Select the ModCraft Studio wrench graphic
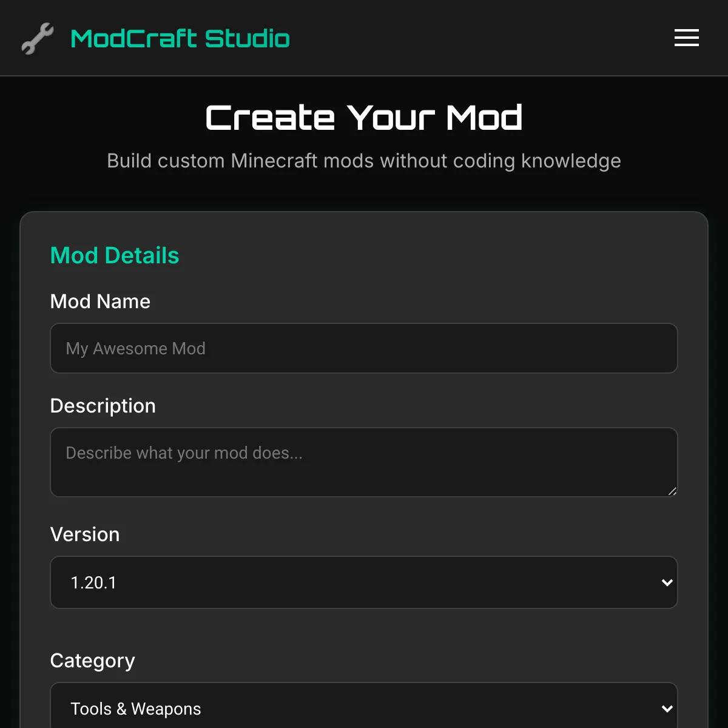This screenshot has width=728, height=728. [36, 38]
